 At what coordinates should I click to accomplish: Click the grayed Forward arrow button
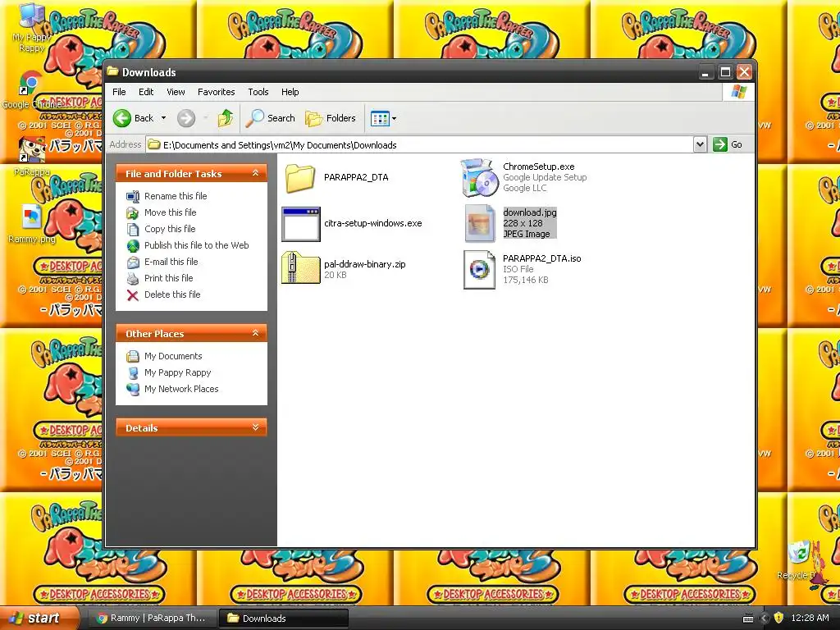(186, 118)
